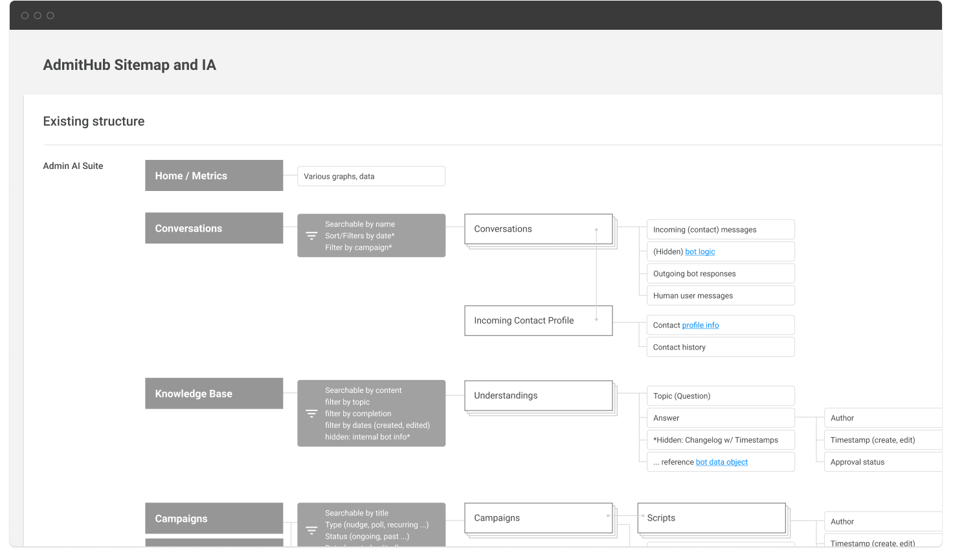Click the Incoming Contact Profile node
Screen dimensions: 953x560
(538, 320)
